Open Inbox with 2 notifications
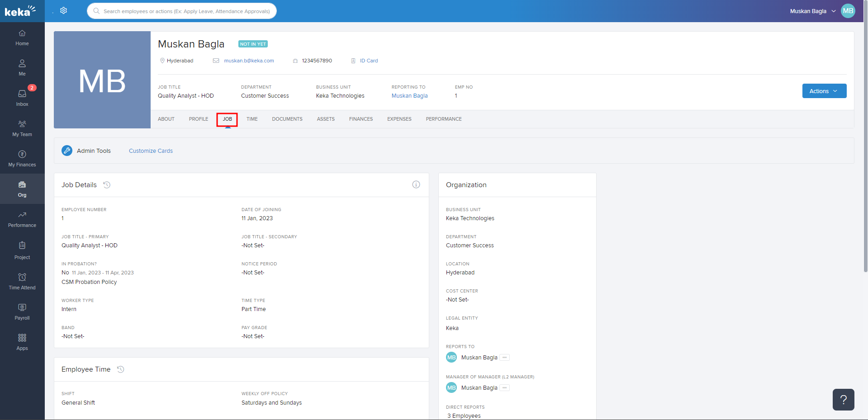Image resolution: width=868 pixels, height=420 pixels. click(22, 98)
